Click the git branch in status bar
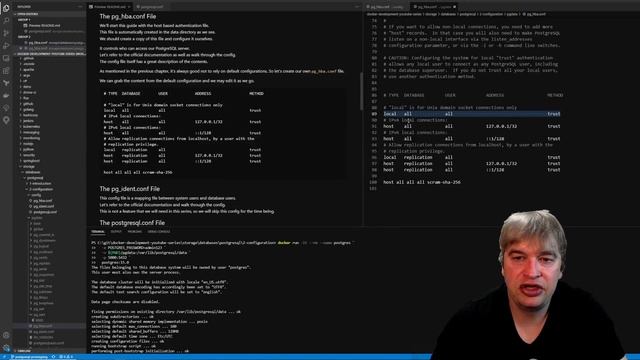640x360 pixels. (29, 357)
